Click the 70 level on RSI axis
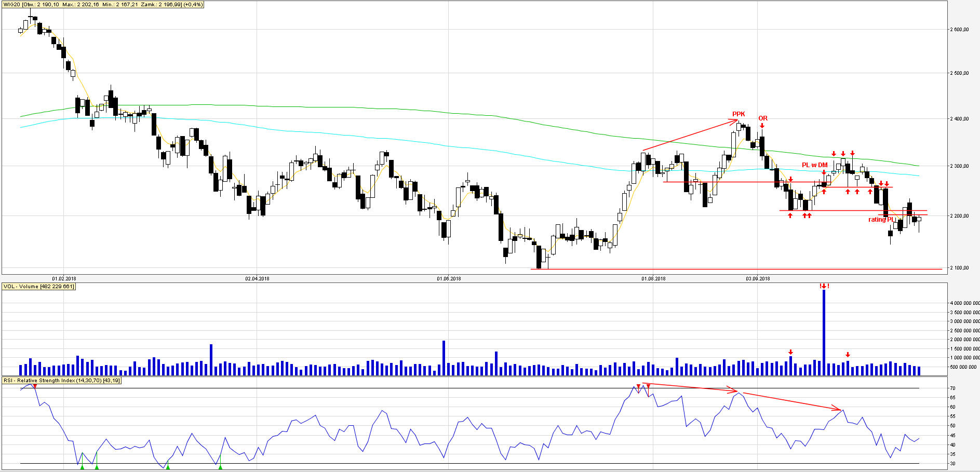This screenshot has height=472, width=980. (x=953, y=388)
